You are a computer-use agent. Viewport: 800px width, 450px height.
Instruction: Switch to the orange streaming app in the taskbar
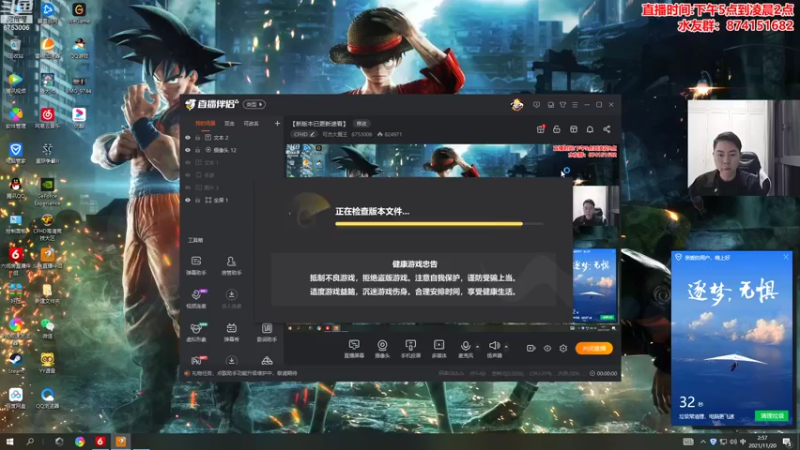(x=121, y=441)
